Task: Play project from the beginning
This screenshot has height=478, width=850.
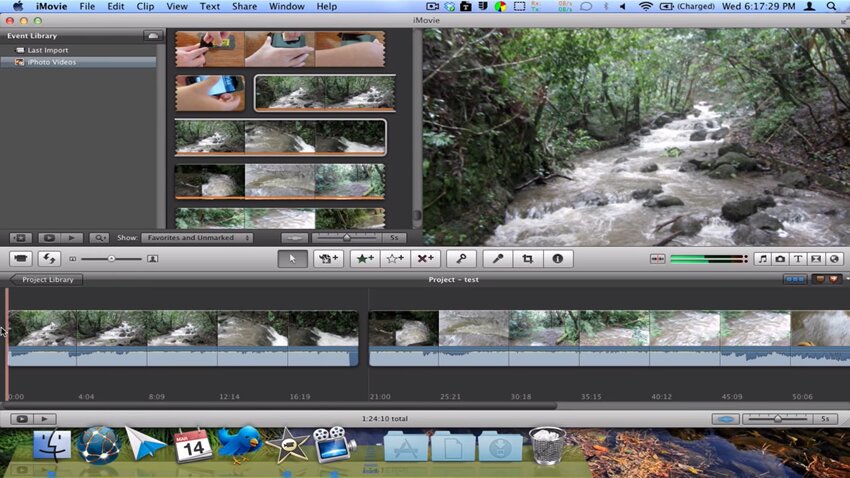Action: point(44,418)
